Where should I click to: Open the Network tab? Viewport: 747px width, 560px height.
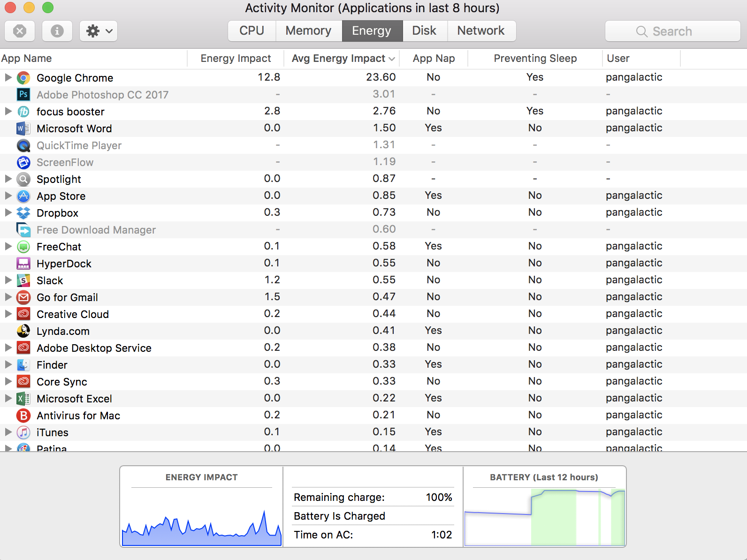[x=481, y=31]
